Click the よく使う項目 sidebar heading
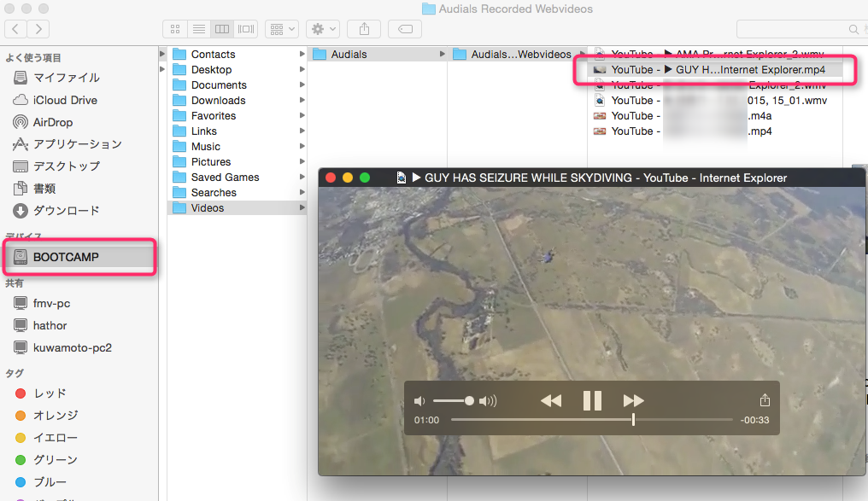The image size is (868, 501). (x=33, y=57)
